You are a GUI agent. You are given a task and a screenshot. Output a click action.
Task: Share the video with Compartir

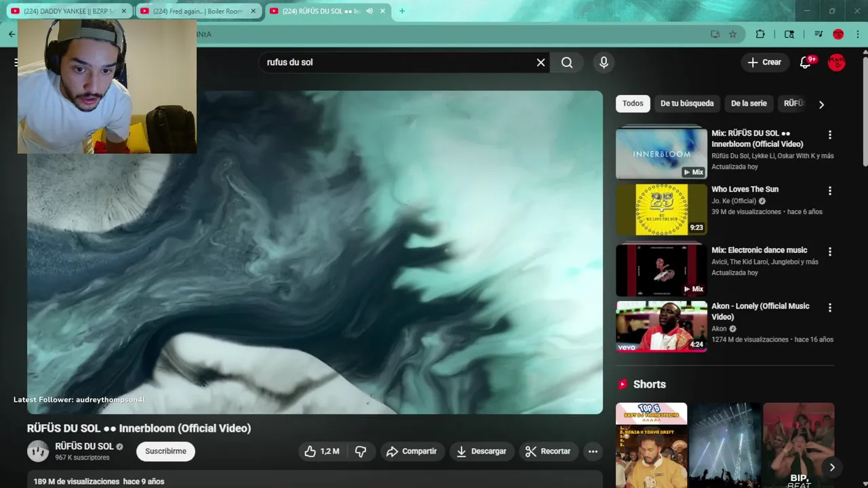click(412, 451)
